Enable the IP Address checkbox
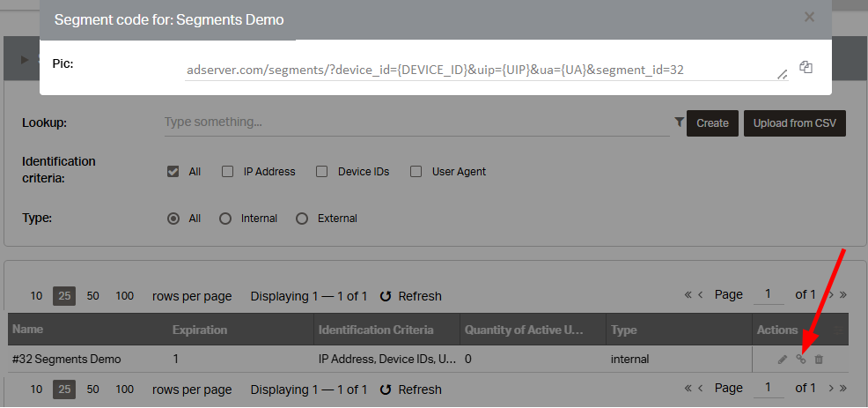The image size is (868, 408). tap(227, 171)
